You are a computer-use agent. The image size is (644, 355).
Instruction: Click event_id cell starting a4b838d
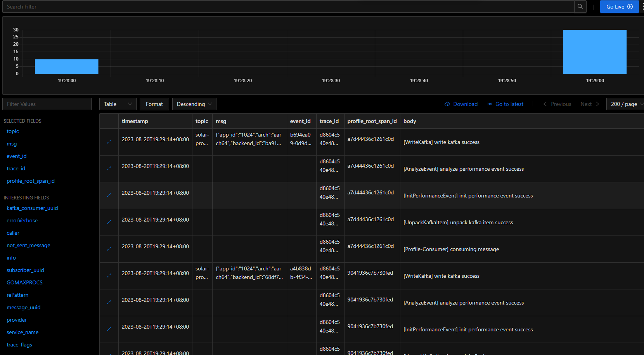[301, 273]
